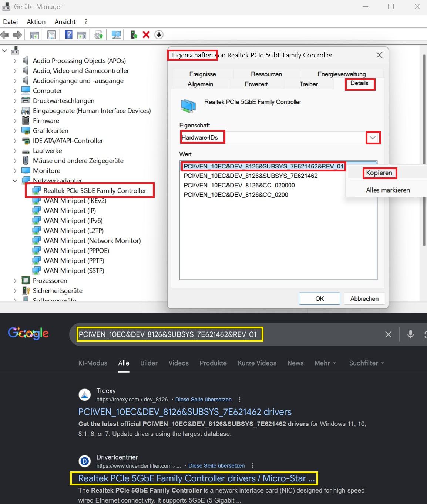Select the Sicherheitsgeräte tree item
The image size is (427, 504).
(58, 291)
